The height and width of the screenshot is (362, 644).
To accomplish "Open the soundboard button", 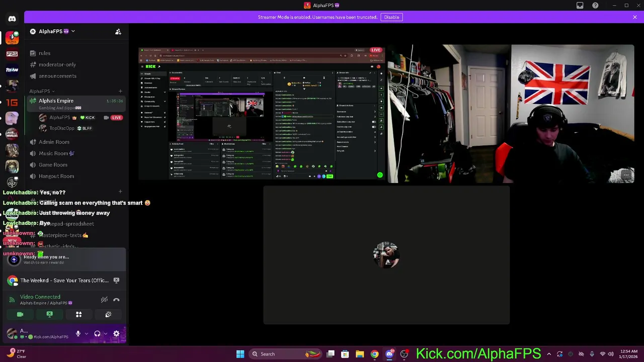I will pos(108,314).
